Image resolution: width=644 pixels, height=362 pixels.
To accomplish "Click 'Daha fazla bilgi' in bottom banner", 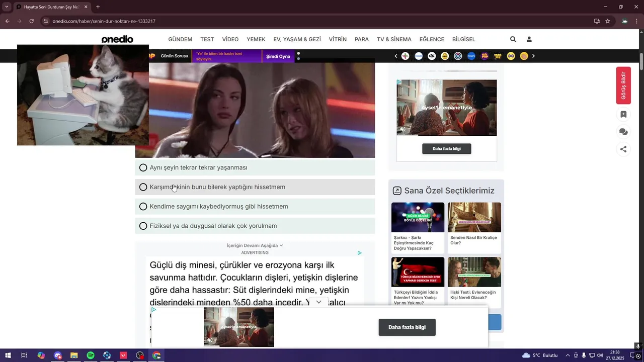I will click(407, 327).
